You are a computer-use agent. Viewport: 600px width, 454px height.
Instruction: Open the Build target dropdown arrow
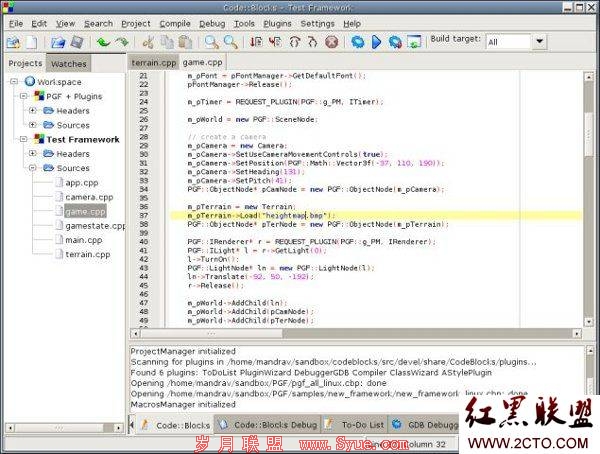tap(540, 41)
